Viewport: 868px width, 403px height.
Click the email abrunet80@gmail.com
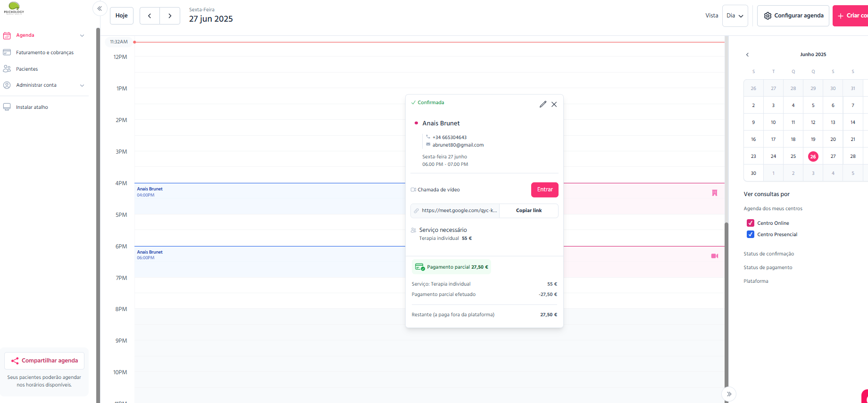[458, 145]
